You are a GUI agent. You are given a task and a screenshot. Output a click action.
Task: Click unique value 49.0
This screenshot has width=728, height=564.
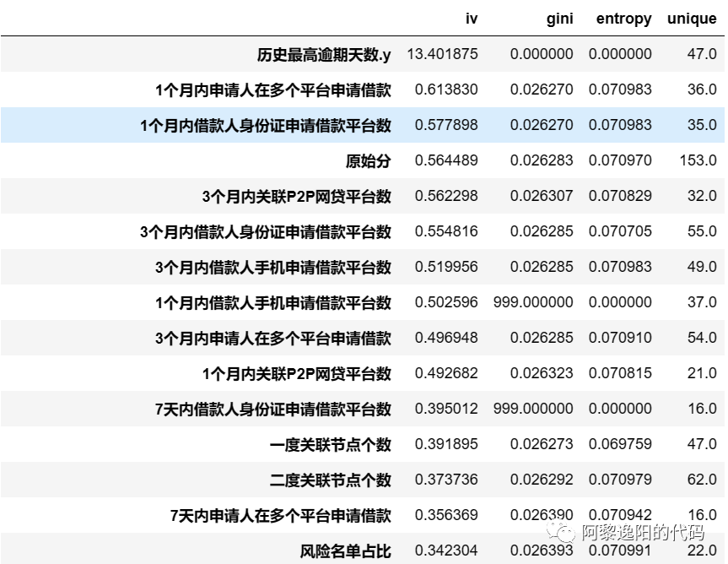[702, 267]
